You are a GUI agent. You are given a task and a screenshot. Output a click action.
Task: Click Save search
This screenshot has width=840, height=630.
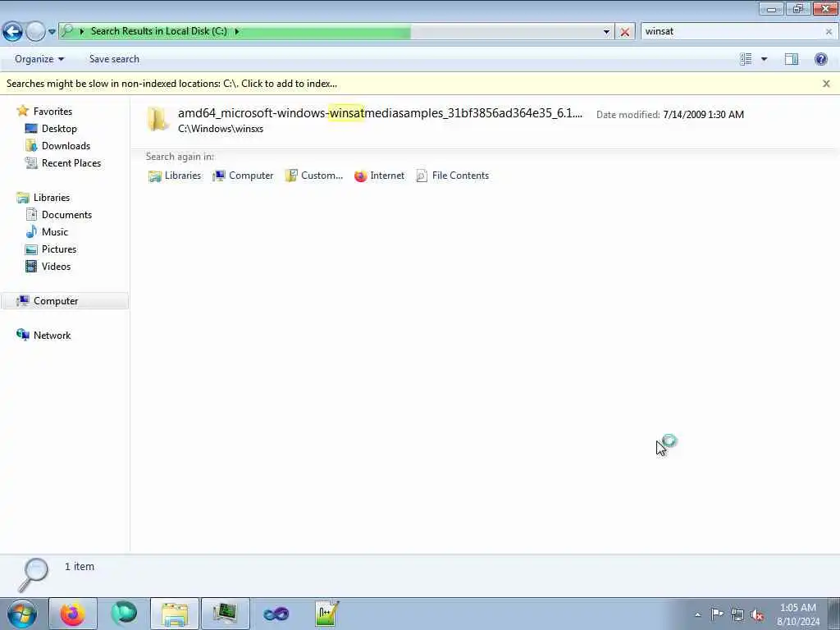(x=114, y=59)
